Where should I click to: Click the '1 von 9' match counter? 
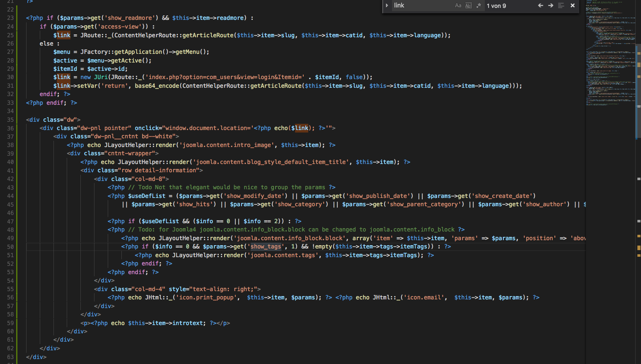click(x=496, y=6)
